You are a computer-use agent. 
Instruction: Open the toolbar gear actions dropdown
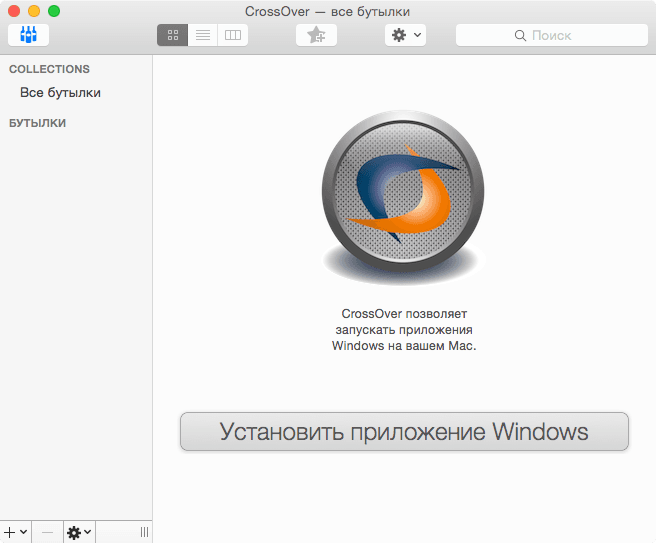click(405, 35)
